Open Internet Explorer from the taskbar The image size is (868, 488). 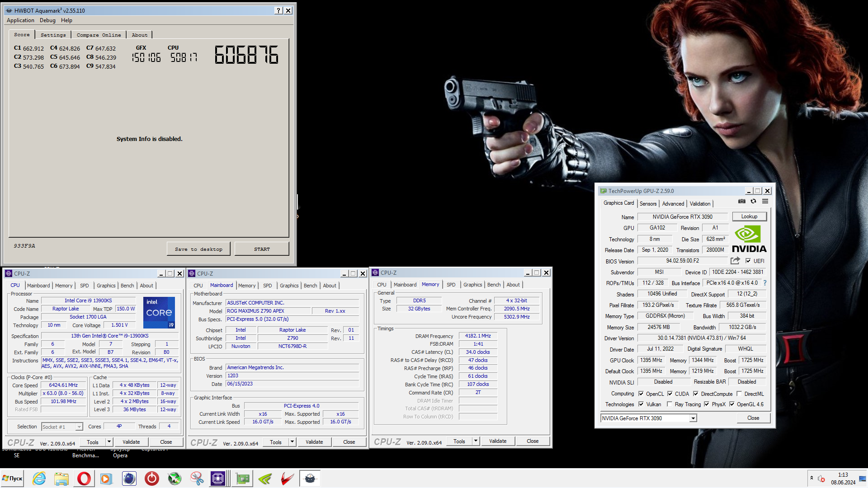(x=39, y=479)
